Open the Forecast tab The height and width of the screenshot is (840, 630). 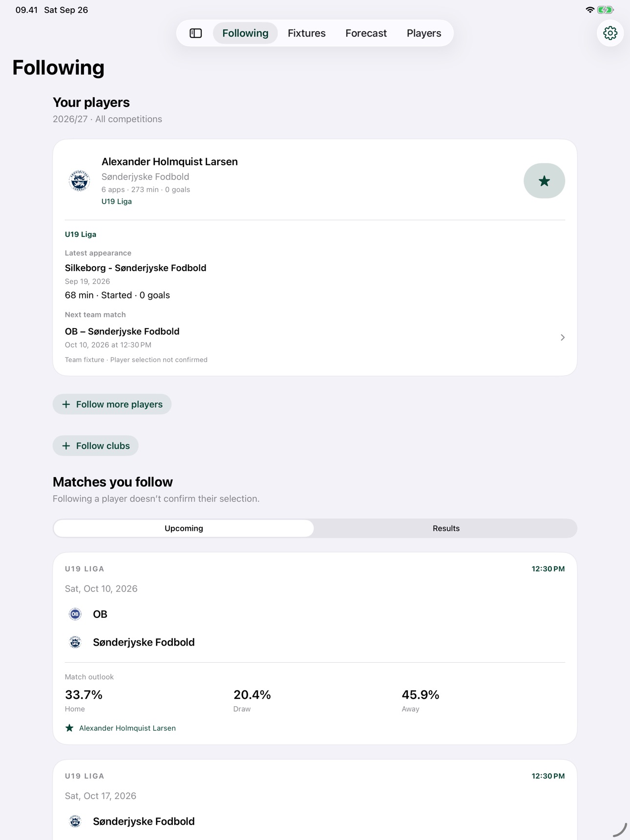point(366,33)
